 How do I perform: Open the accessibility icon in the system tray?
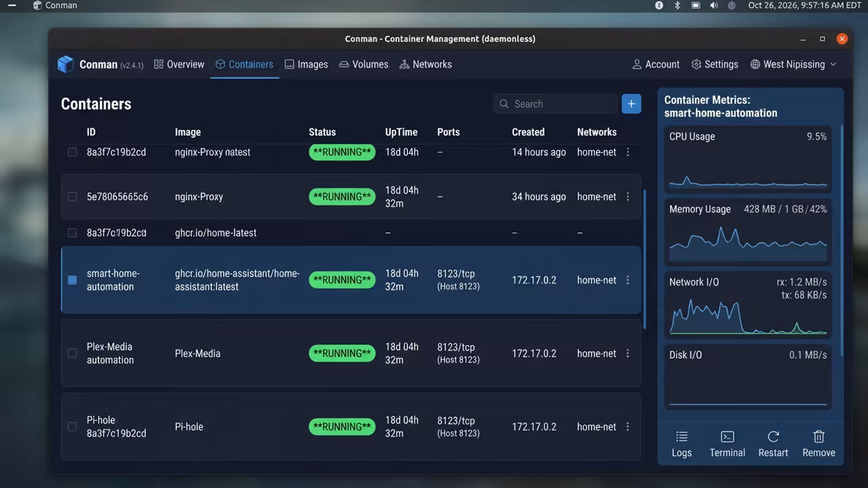(x=659, y=5)
